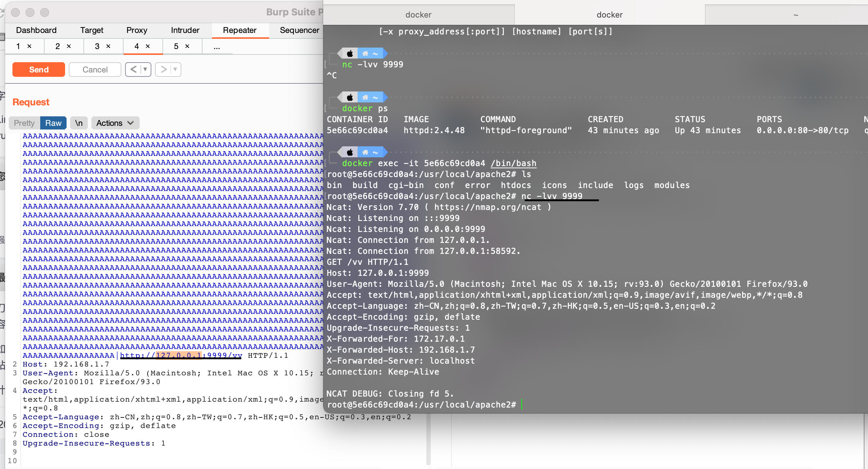This screenshot has width=868, height=469.
Task: Toggle non-printable characters with \n button
Action: click(79, 123)
